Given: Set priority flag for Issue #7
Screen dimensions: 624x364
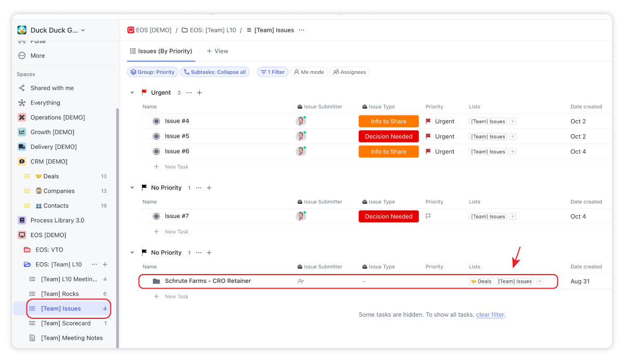Looking at the screenshot, I should (x=428, y=216).
